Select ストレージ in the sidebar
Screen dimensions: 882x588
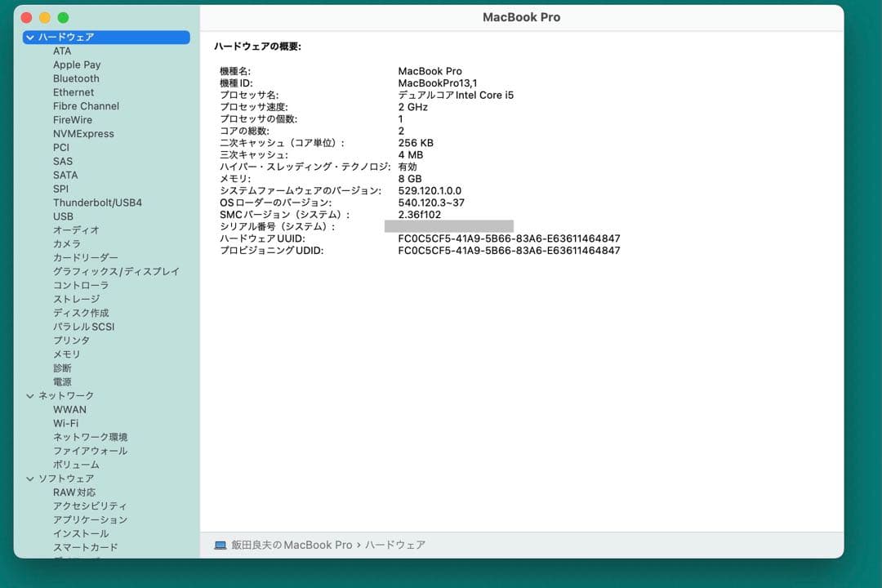coord(77,300)
